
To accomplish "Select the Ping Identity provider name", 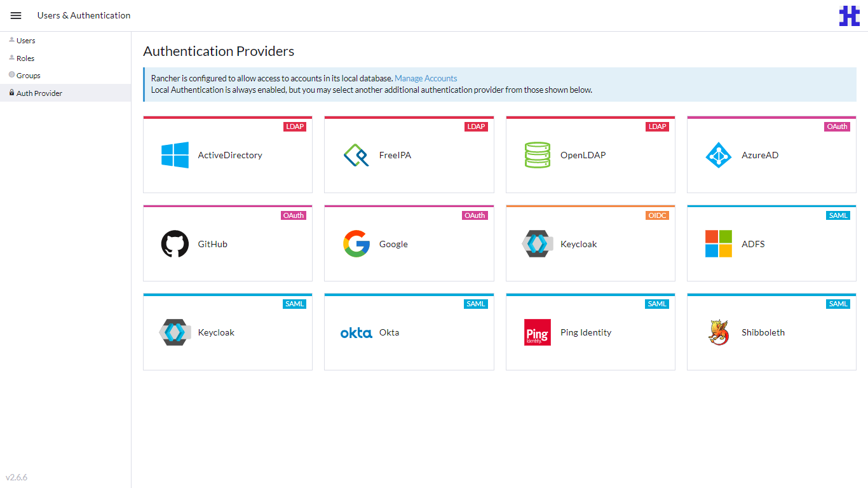I will point(586,332).
